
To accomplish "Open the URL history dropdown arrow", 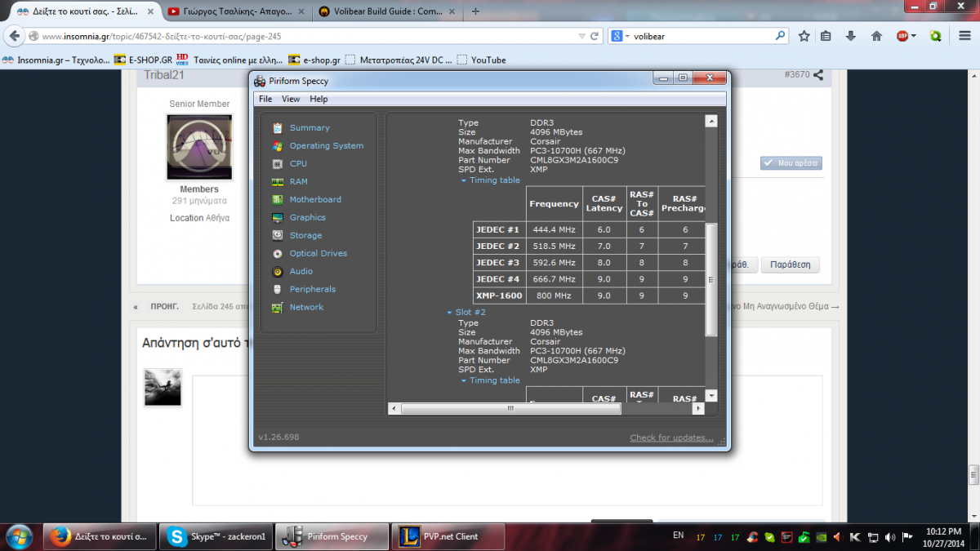I will (x=581, y=37).
